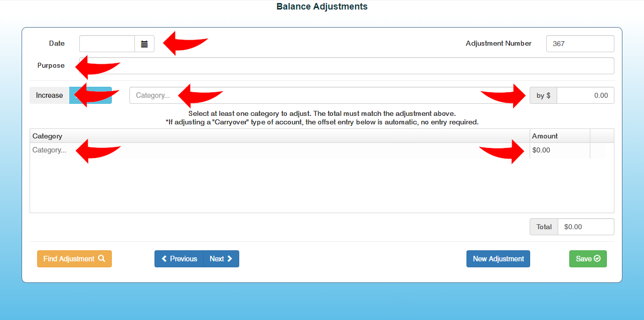
Task: Click the Total field showing $0.00
Action: pos(585,227)
